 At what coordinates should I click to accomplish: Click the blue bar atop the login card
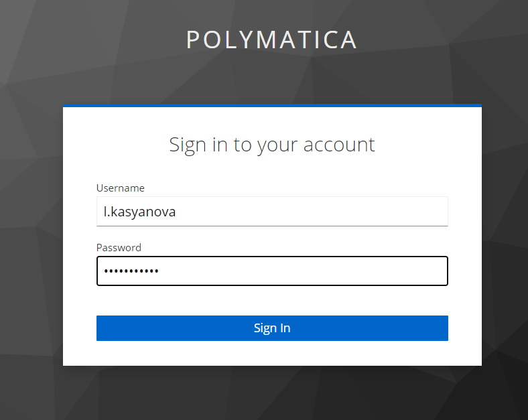coord(272,106)
